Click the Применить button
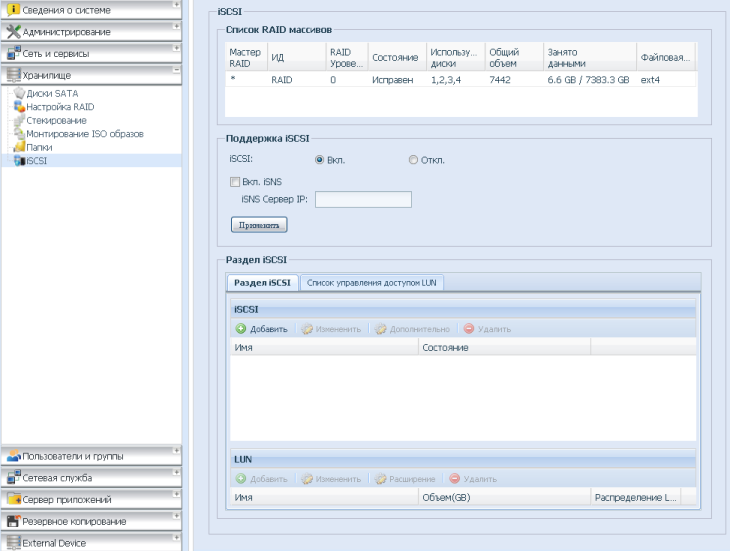730x551 pixels. pyautogui.click(x=259, y=225)
